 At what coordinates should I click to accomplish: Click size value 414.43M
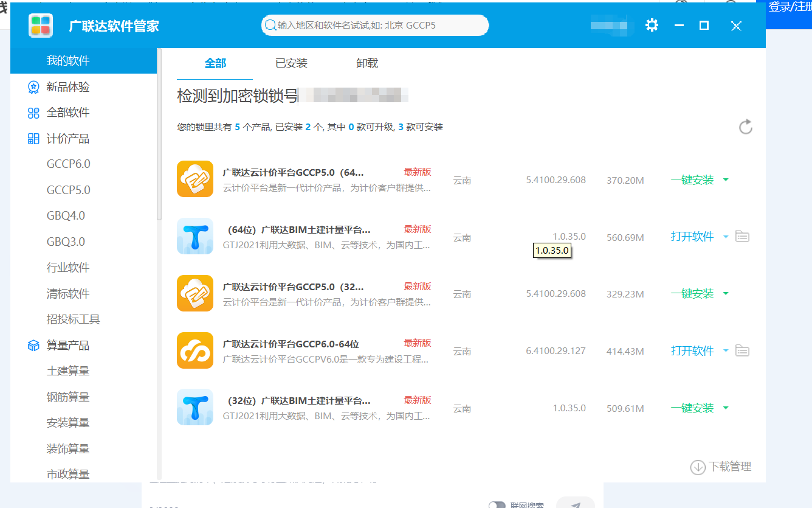pos(625,351)
